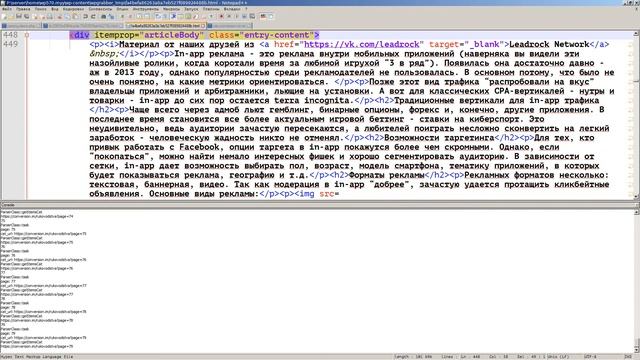The width and height of the screenshot is (640, 360).
Task: Click Unix (LF) line ending status field
Action: (557, 357)
